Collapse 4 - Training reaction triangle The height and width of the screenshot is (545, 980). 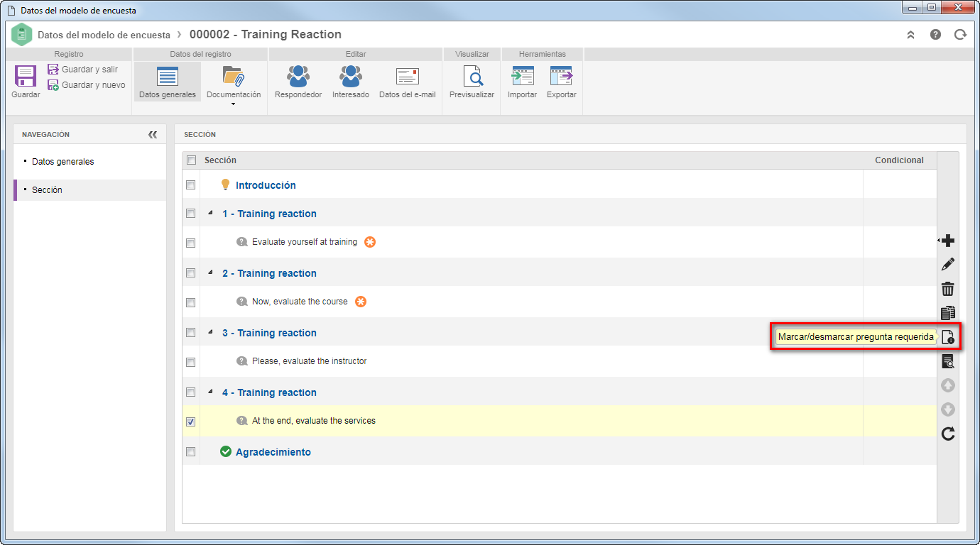[210, 392]
